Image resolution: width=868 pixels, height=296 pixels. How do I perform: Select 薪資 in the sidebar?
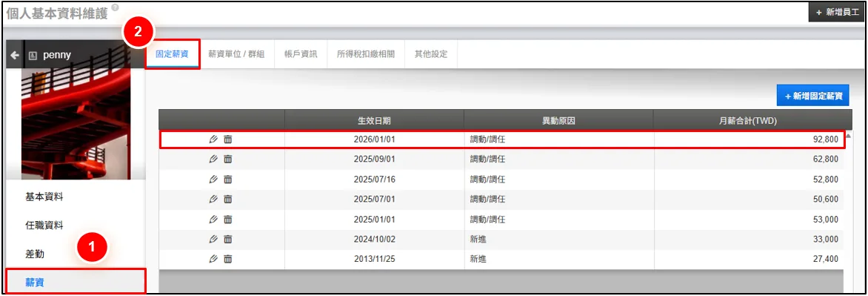point(76,282)
